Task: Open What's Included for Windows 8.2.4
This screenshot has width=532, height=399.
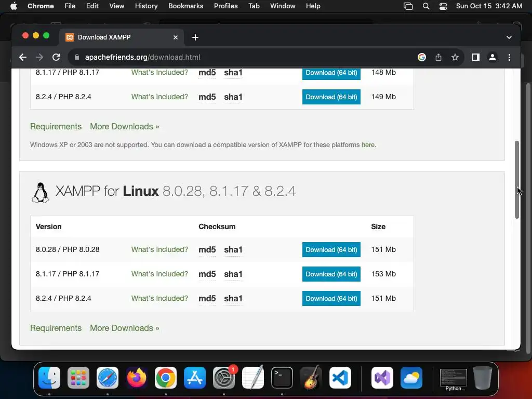Action: (159, 97)
